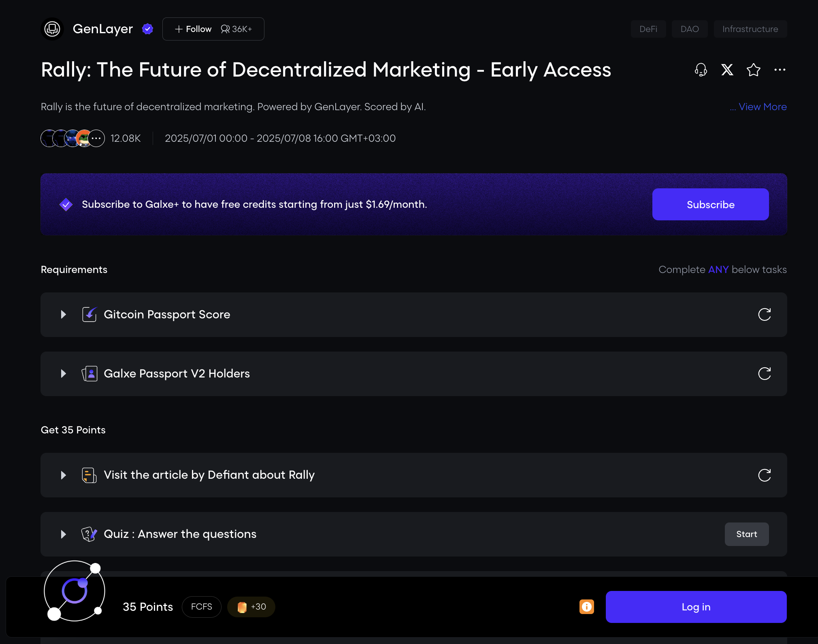The height and width of the screenshot is (644, 818).
Task: Click the Quiz task icon
Action: [89, 534]
